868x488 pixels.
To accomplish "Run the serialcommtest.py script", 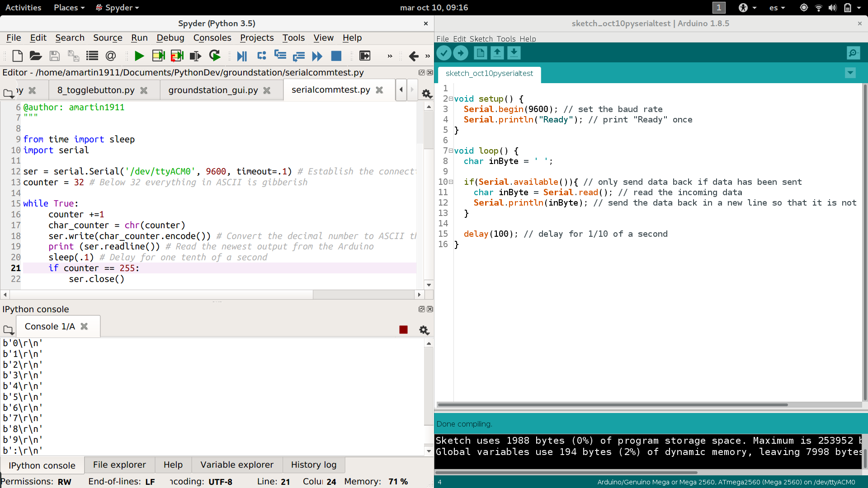I will 139,56.
